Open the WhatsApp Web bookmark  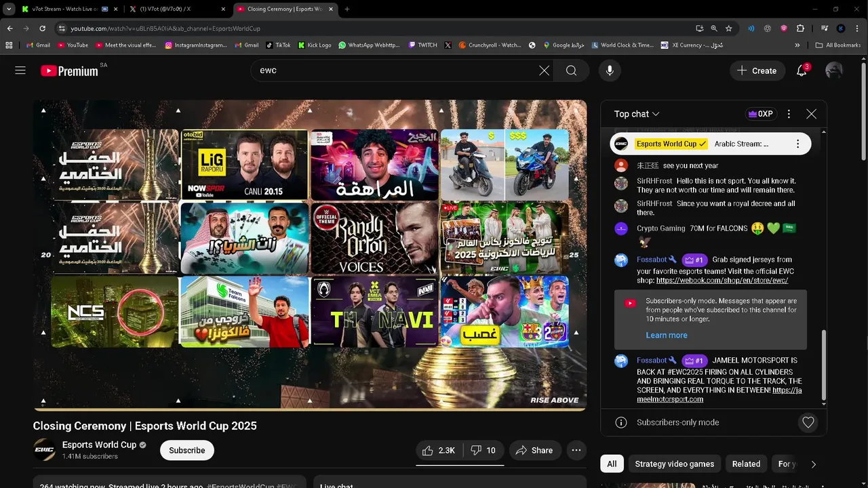coord(370,45)
